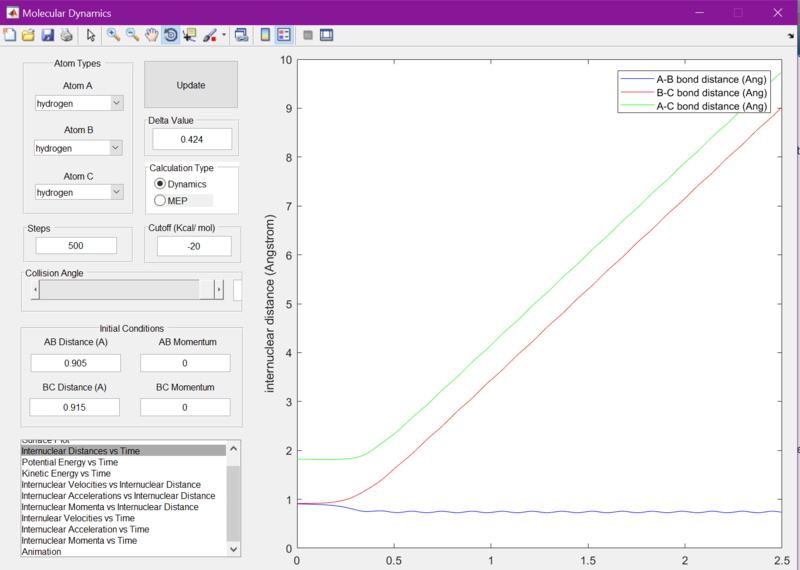Open the Atom B element dropdown
Screen dimensions: 800x570
pos(78,148)
